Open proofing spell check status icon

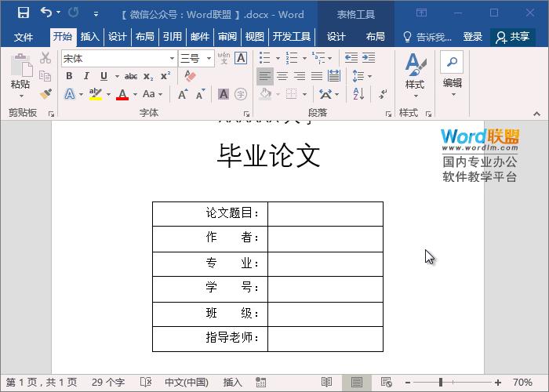tap(146, 382)
